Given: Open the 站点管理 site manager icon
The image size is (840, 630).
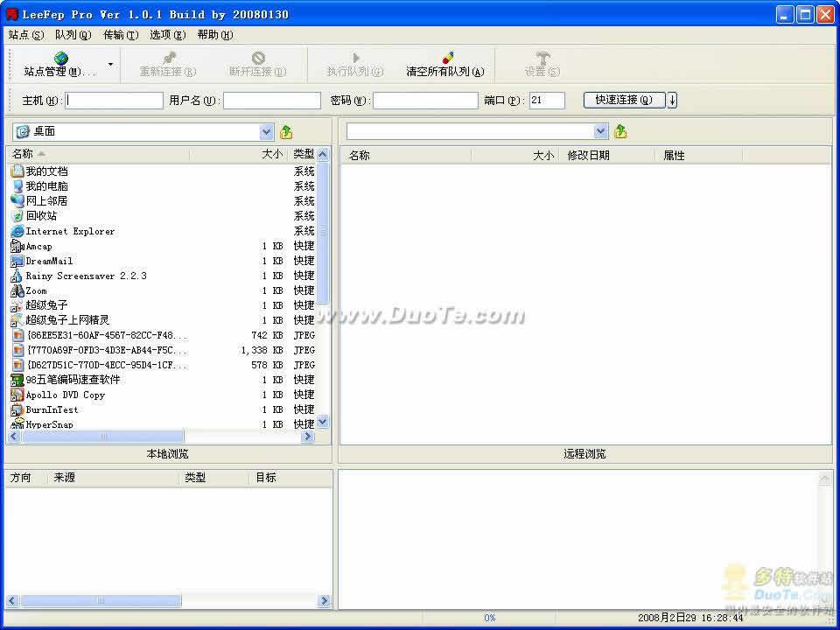Looking at the screenshot, I should click(60, 58).
